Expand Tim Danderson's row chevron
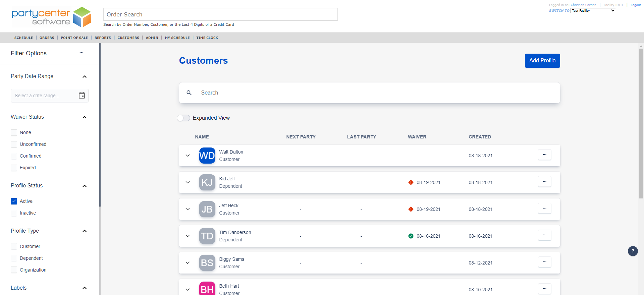Viewport: 644px width, 295px height. 188,236
